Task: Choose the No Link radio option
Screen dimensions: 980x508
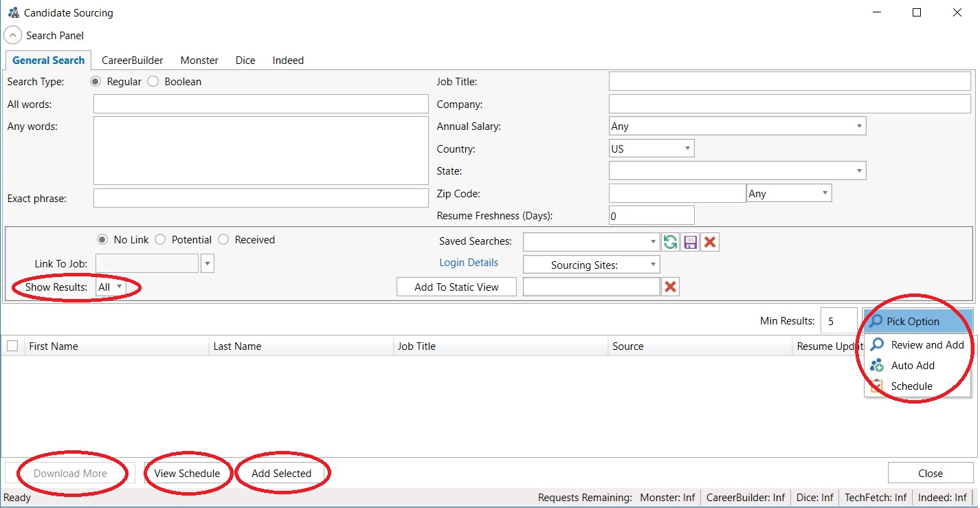Action: point(102,240)
